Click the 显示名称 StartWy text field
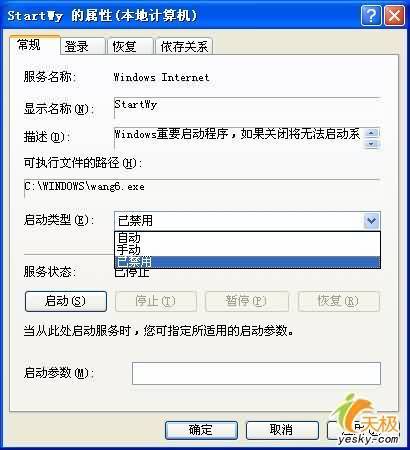Image resolution: width=410 pixels, height=450 pixels. pos(247,108)
